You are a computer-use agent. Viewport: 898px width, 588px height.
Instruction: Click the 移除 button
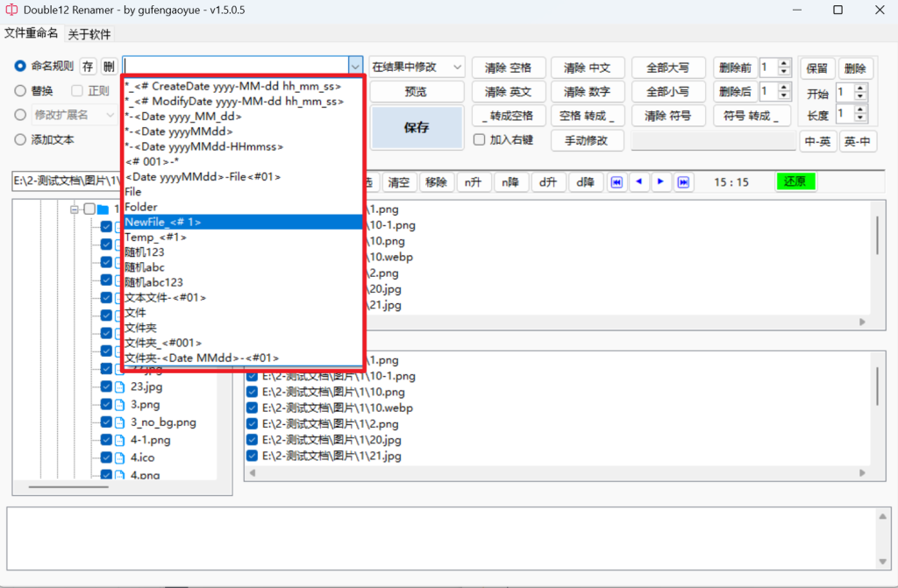click(437, 182)
